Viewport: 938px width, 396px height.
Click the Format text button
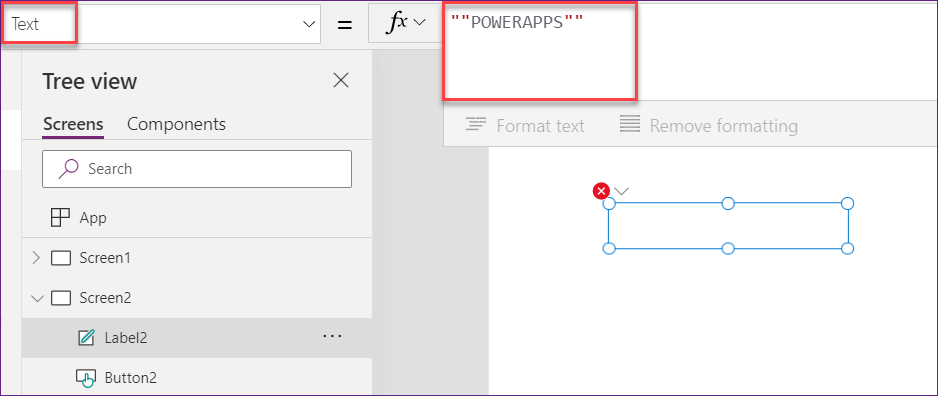coord(525,126)
